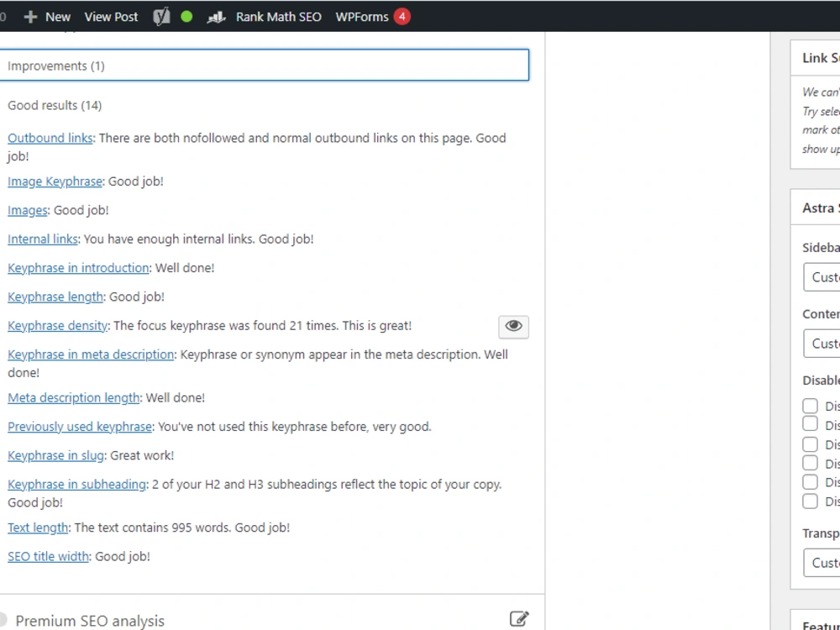Collapse the Good results (14) section
Viewport: 840px width, 630px height.
pos(54,106)
